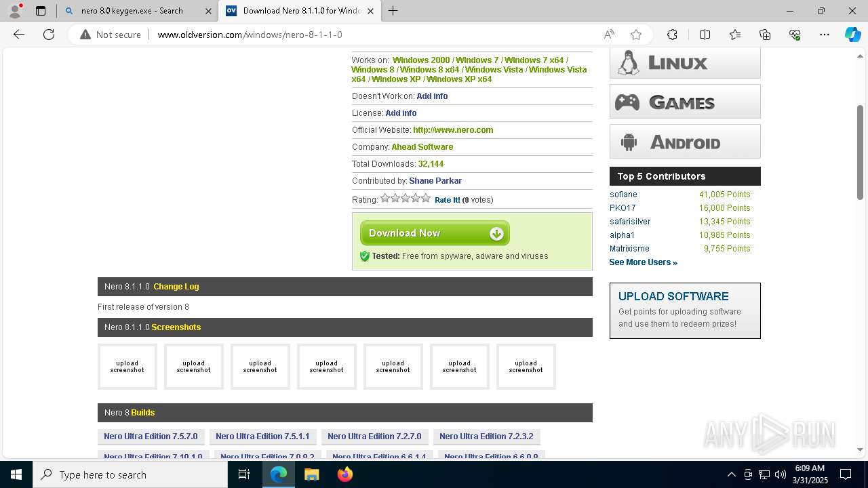
Task: Open Nero Ultra Edition 7.5.7.0 build
Action: click(x=151, y=436)
